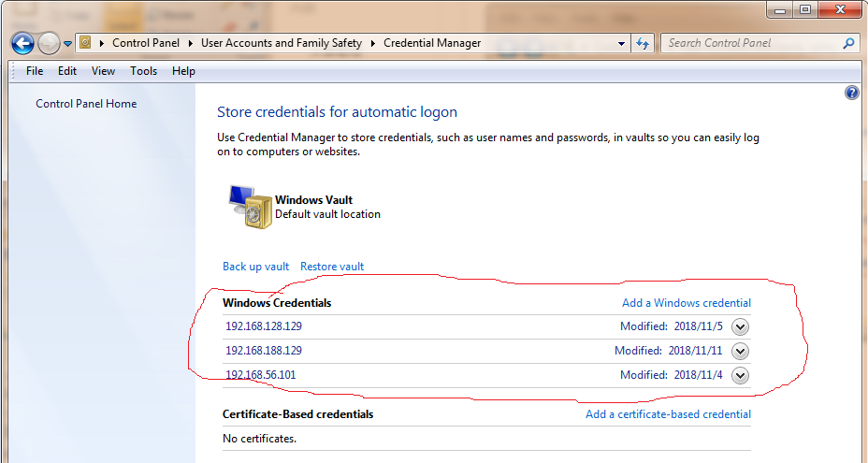Image resolution: width=868 pixels, height=463 pixels.
Task: Click Back up vault link
Action: tap(255, 267)
